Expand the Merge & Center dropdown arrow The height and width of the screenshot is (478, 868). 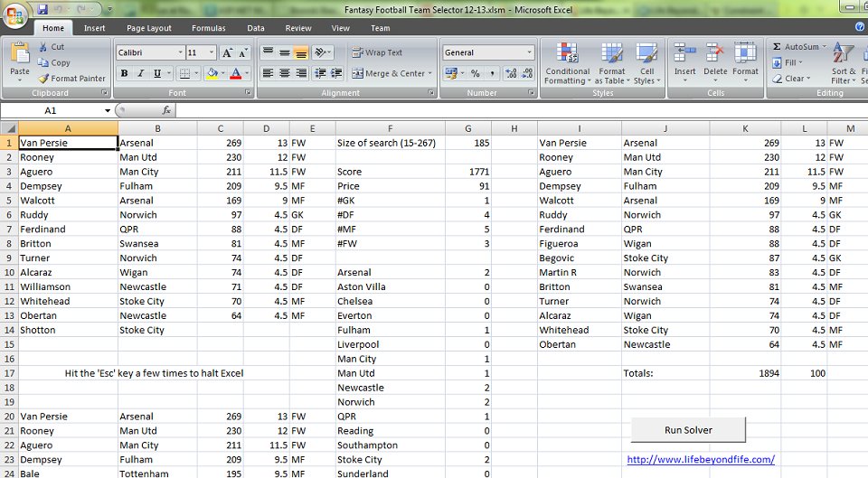click(430, 73)
